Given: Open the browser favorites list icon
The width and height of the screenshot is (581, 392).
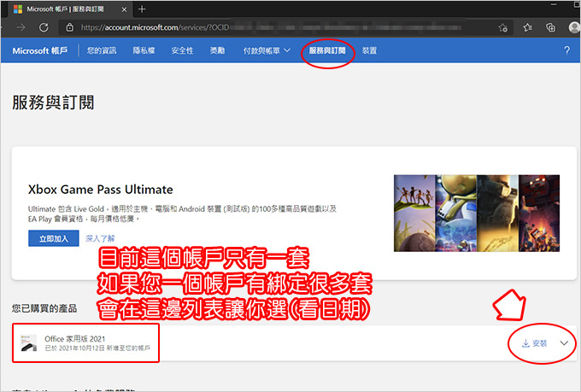Looking at the screenshot, I should coord(527,27).
